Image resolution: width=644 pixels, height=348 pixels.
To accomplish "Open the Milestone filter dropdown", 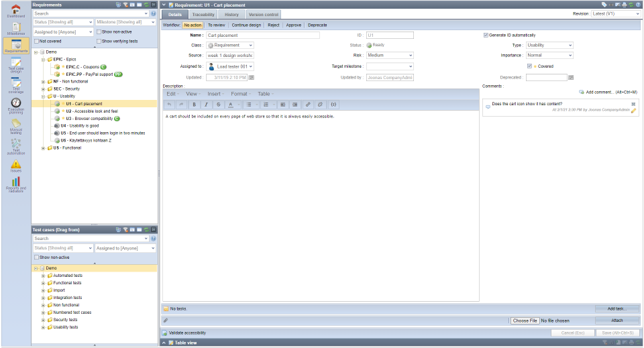I will (x=125, y=22).
